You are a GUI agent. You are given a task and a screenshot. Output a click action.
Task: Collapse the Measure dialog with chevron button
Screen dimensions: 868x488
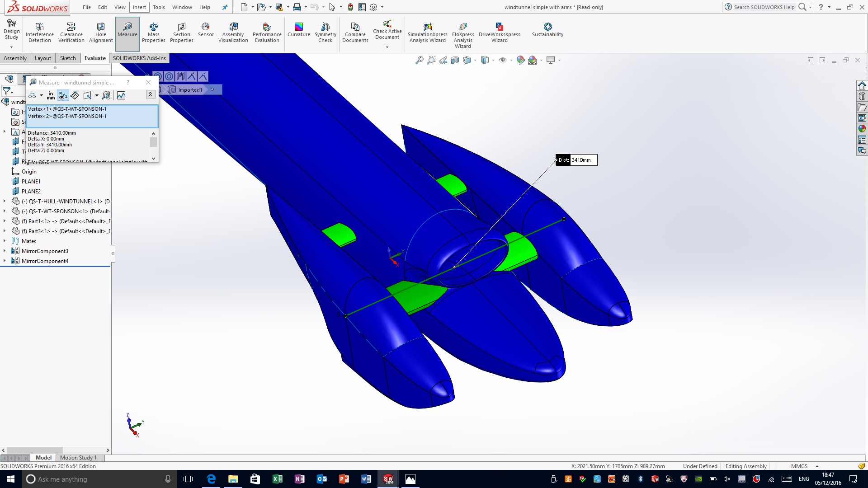pyautogui.click(x=151, y=94)
